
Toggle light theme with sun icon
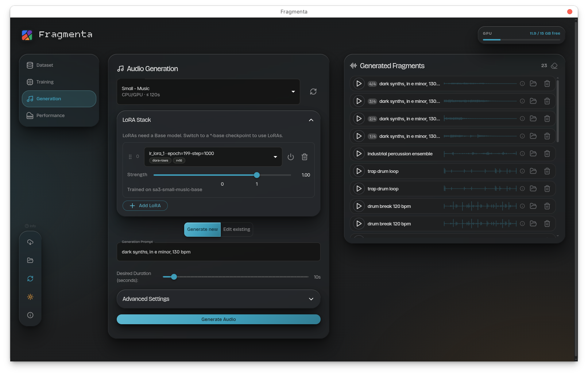click(30, 297)
